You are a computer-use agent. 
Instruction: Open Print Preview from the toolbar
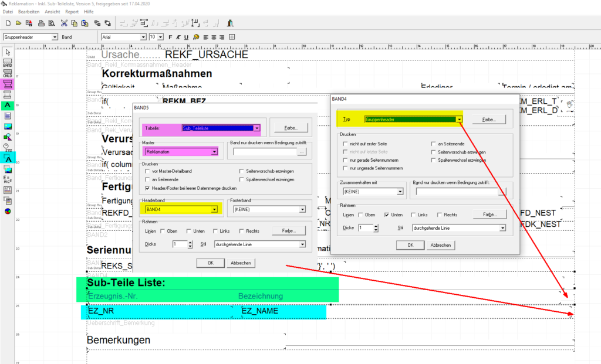tap(52, 23)
